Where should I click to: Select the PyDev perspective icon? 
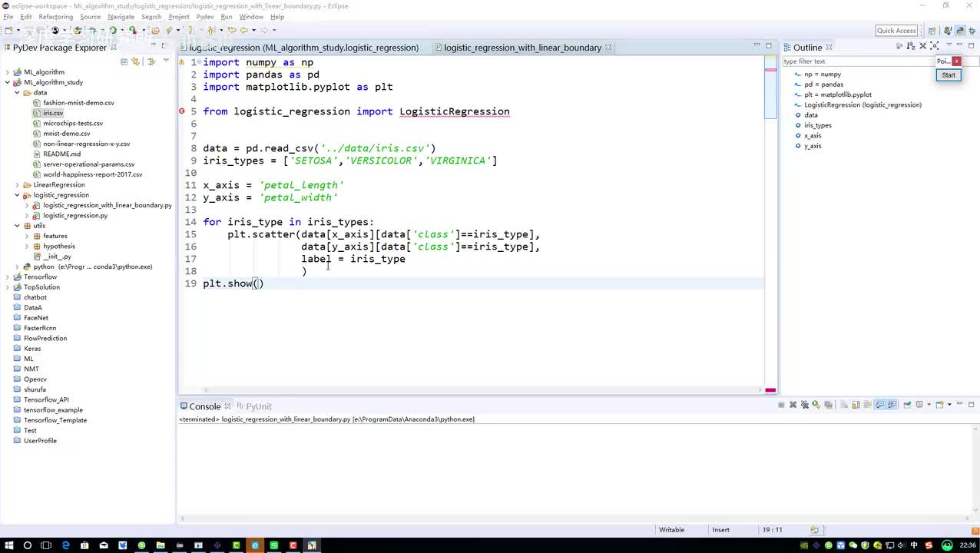coord(960,31)
